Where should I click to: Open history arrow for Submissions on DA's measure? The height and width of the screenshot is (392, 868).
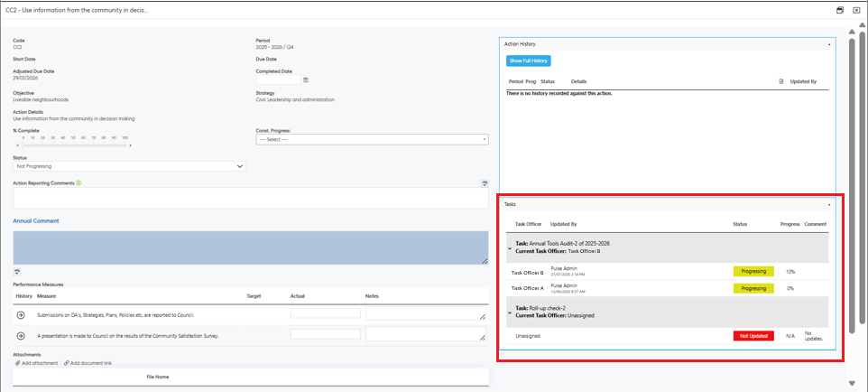pyautogui.click(x=21, y=315)
